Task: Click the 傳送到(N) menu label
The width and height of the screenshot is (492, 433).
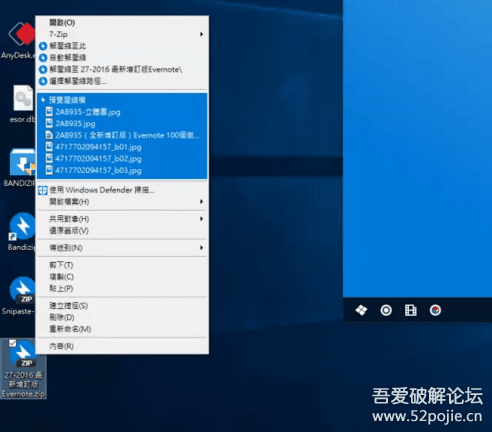Action: (66, 248)
